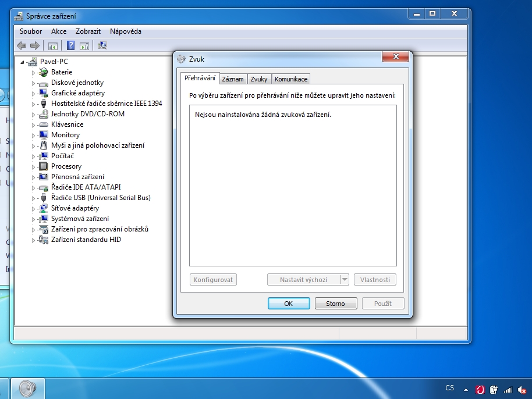Click the Vlastnosti button
This screenshot has width=532, height=399.
click(x=375, y=280)
